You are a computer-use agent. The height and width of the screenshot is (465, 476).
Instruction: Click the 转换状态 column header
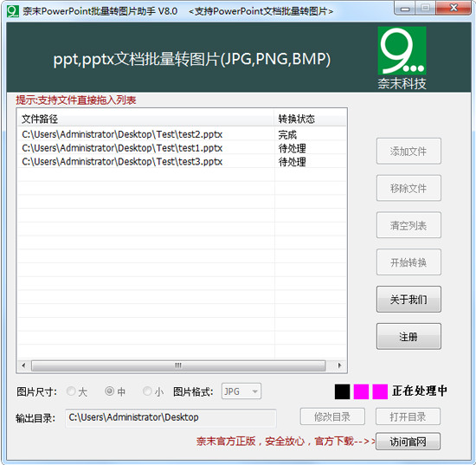point(310,119)
